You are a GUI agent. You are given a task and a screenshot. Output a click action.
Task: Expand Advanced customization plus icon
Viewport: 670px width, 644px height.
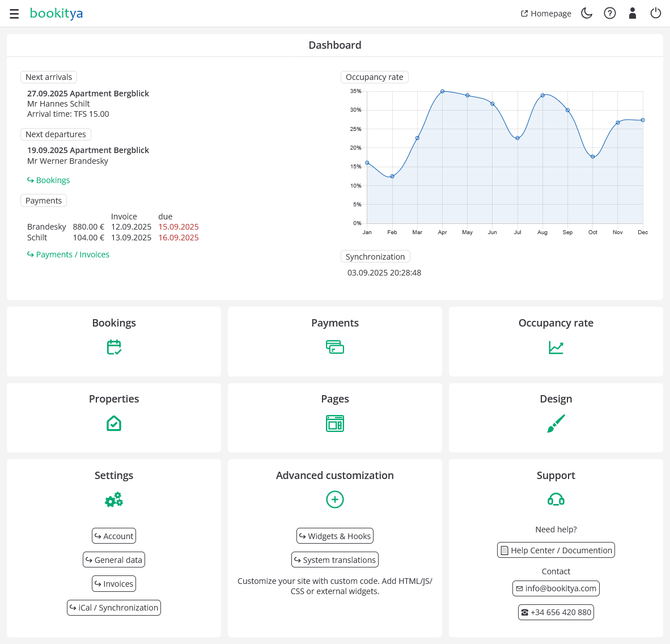coord(335,499)
